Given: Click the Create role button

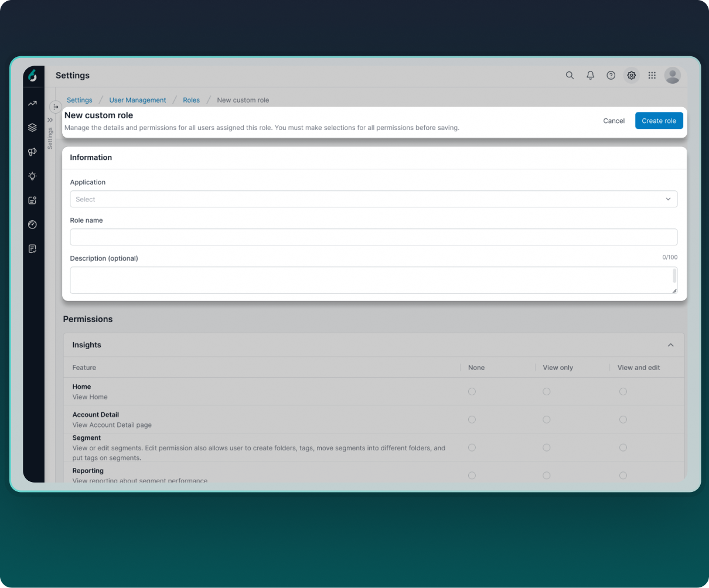Looking at the screenshot, I should click(659, 121).
